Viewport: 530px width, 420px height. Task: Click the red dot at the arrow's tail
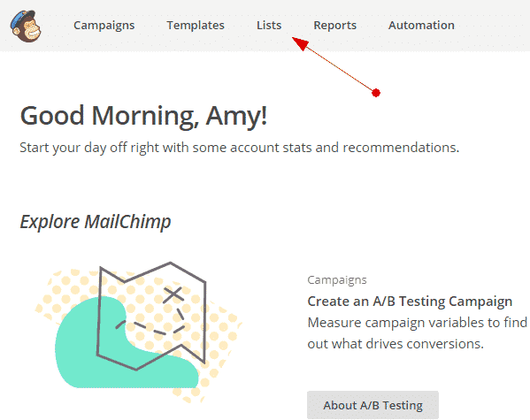(376, 93)
